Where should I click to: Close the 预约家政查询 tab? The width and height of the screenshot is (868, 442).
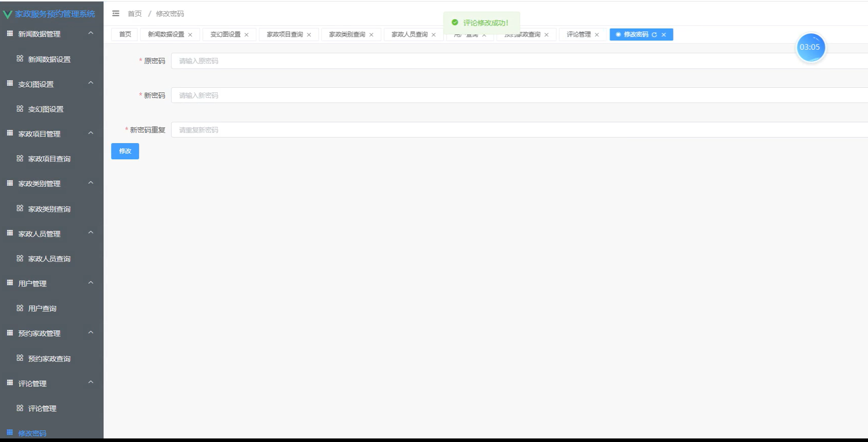547,35
